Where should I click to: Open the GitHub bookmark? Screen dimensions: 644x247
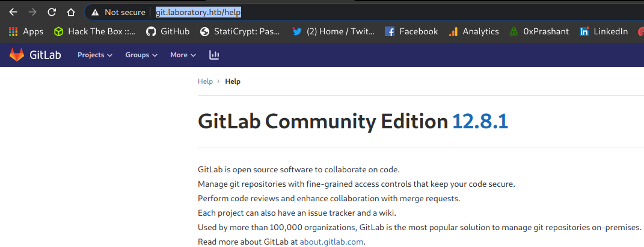click(x=168, y=31)
